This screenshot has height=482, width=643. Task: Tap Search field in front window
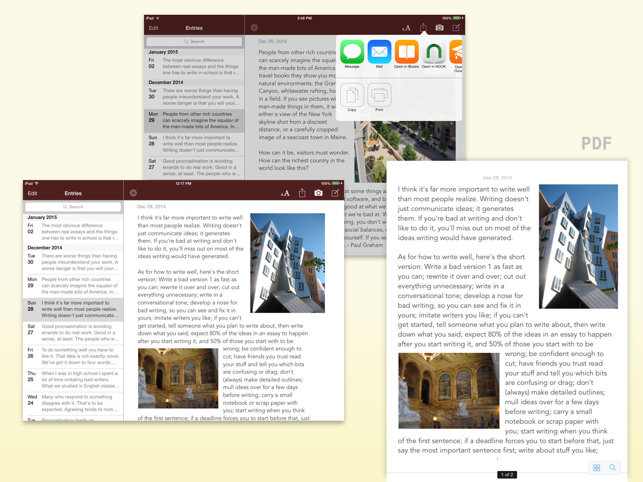tap(73, 207)
